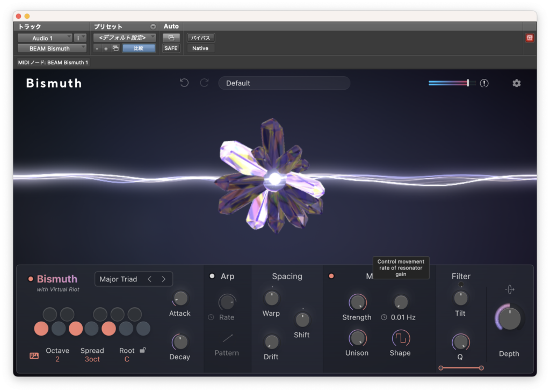Select the next chord preset arrow
This screenshot has height=392, width=550.
click(x=163, y=279)
